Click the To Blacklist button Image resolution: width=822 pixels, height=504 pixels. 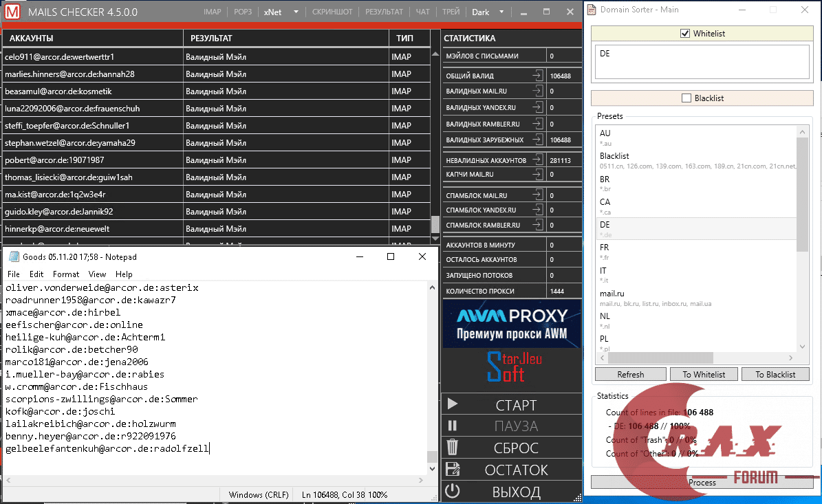[775, 375]
